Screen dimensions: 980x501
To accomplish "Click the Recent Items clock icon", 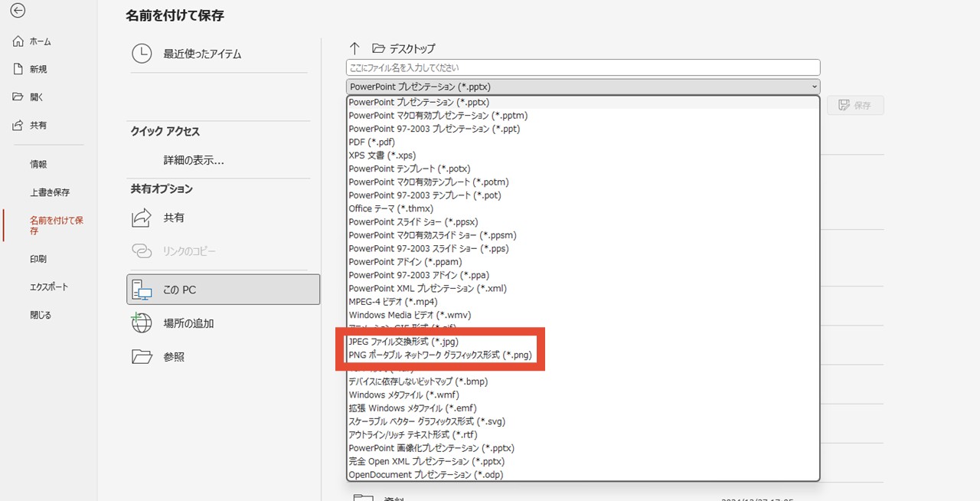I will click(x=142, y=54).
